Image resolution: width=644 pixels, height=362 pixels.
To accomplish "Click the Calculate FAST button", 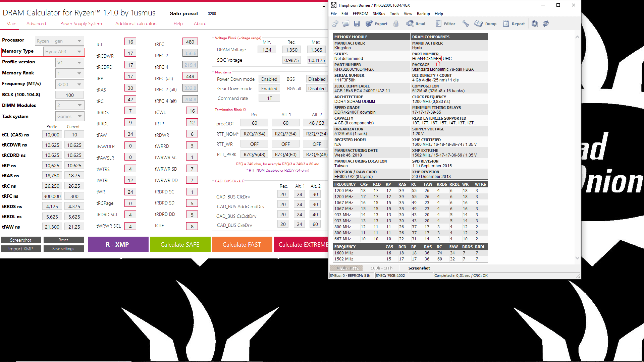I will (242, 244).
